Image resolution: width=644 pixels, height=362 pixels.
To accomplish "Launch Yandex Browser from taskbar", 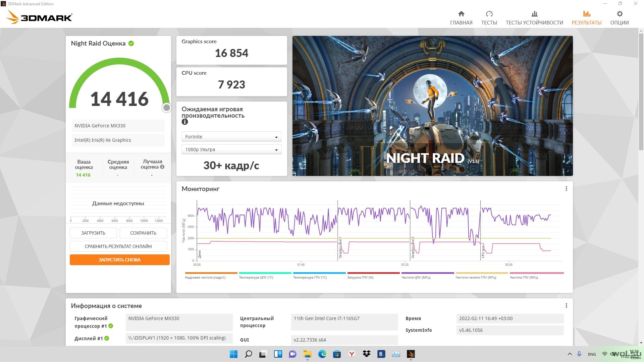I will (352, 354).
